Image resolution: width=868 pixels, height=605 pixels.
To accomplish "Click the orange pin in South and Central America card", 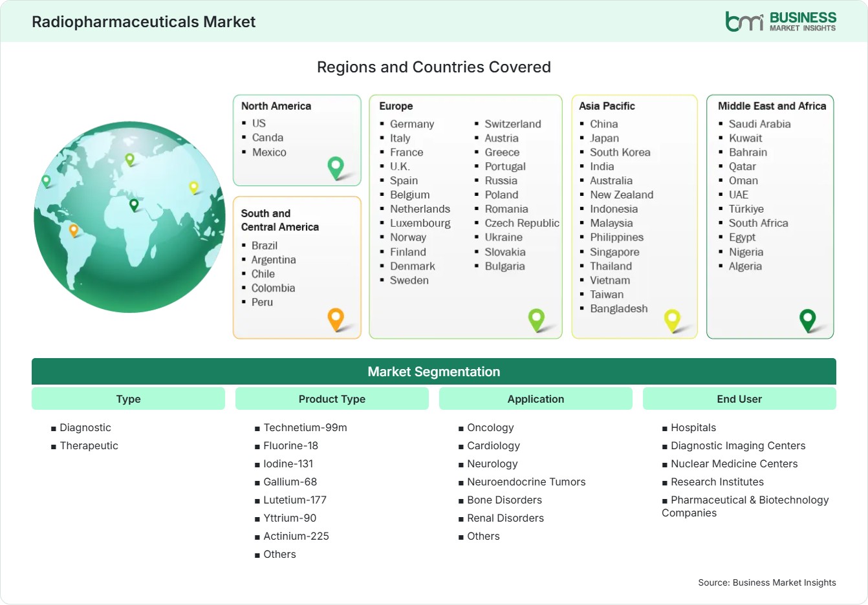I will (x=336, y=319).
